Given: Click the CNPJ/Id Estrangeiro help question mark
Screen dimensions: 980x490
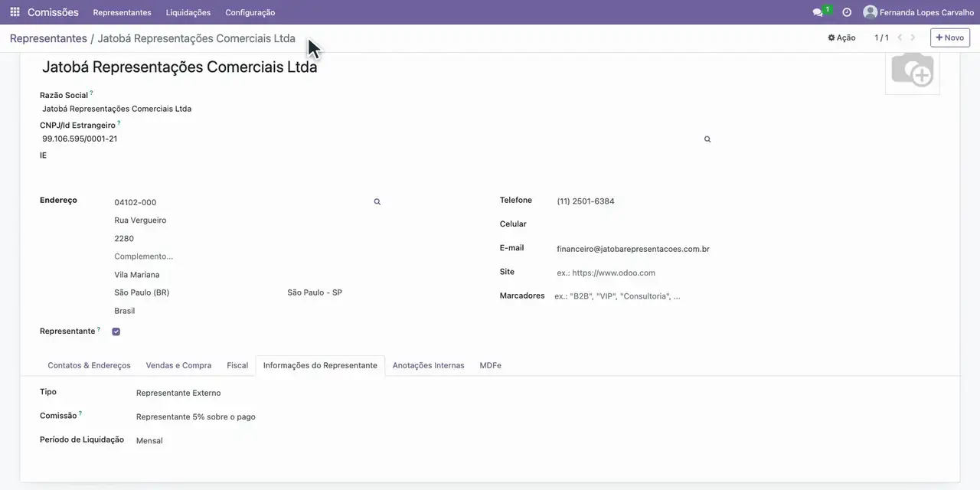Looking at the screenshot, I should pyautogui.click(x=119, y=122).
